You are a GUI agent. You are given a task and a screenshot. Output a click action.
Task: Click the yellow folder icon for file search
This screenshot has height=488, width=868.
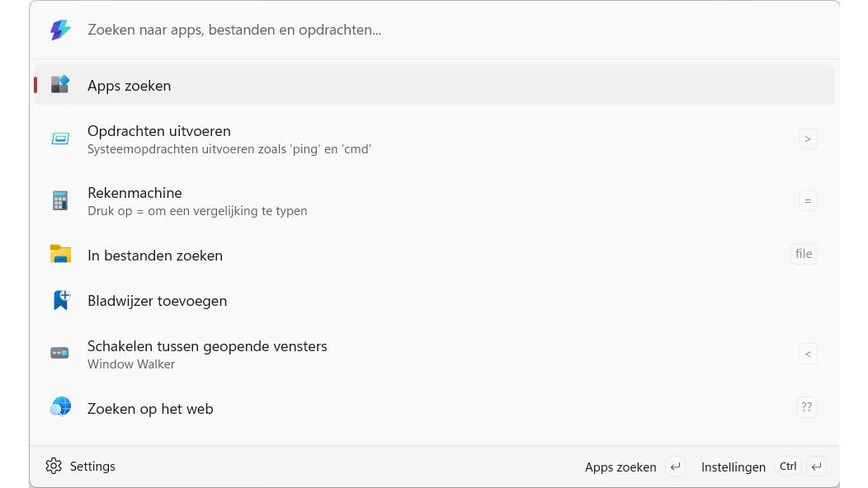coord(60,255)
